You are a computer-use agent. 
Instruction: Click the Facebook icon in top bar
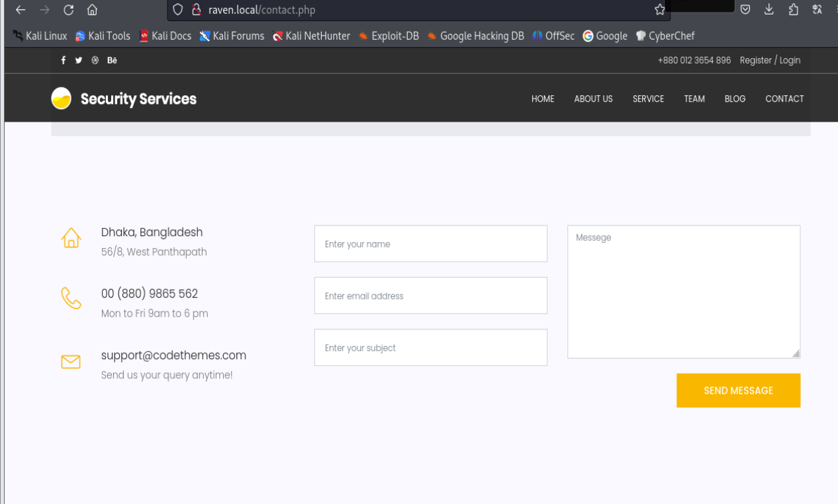[x=64, y=60]
